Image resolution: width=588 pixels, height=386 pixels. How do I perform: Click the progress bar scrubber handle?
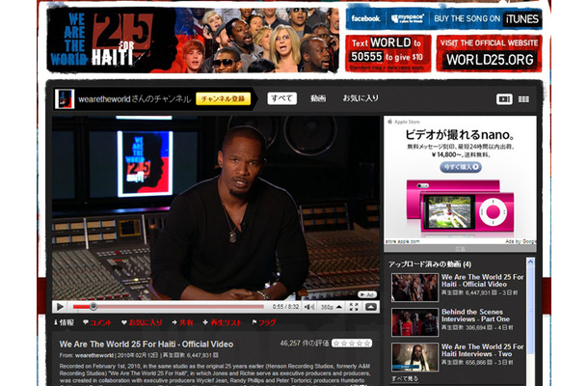[x=94, y=307]
